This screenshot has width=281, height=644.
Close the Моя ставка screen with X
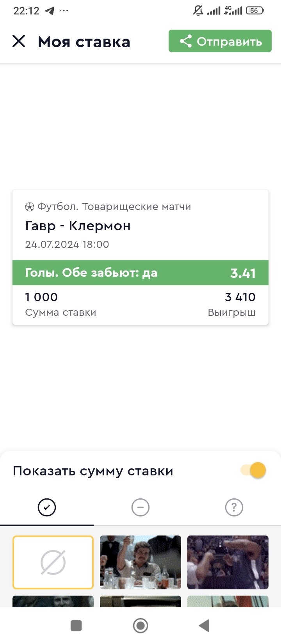pyautogui.click(x=19, y=41)
